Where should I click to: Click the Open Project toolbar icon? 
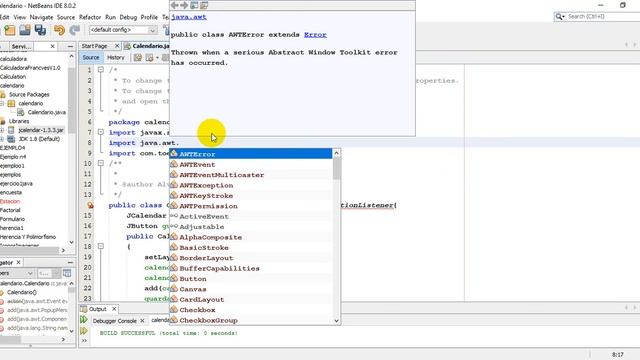(25, 30)
